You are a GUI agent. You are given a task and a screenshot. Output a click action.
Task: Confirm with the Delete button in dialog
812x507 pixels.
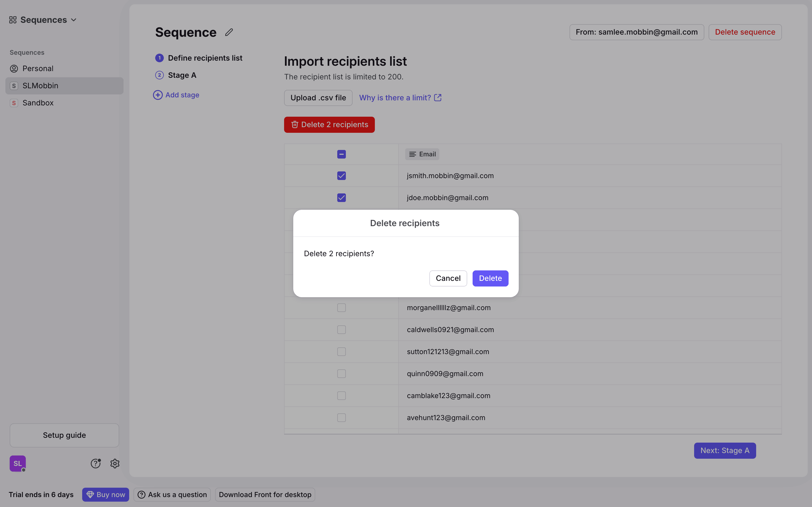(490, 278)
